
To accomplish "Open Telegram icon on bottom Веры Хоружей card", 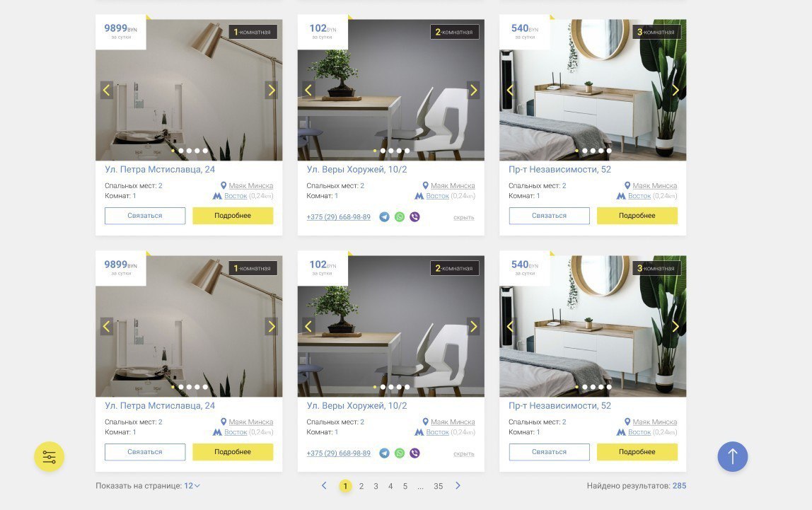I will (384, 453).
